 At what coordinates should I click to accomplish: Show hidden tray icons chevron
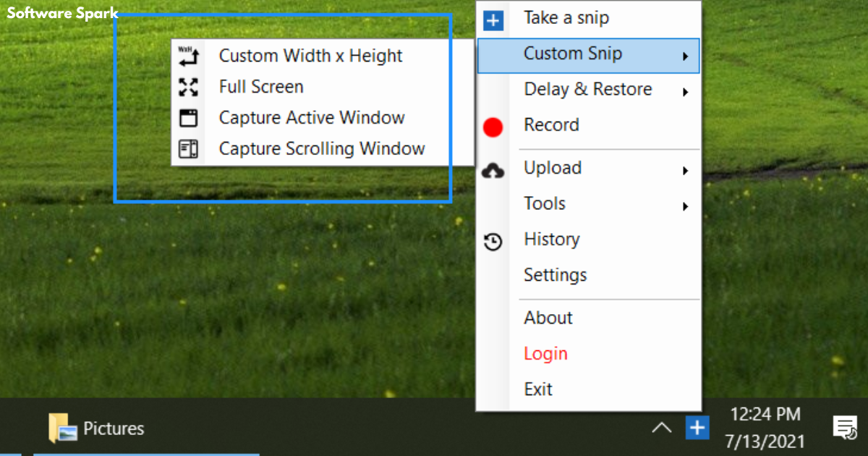pos(661,428)
